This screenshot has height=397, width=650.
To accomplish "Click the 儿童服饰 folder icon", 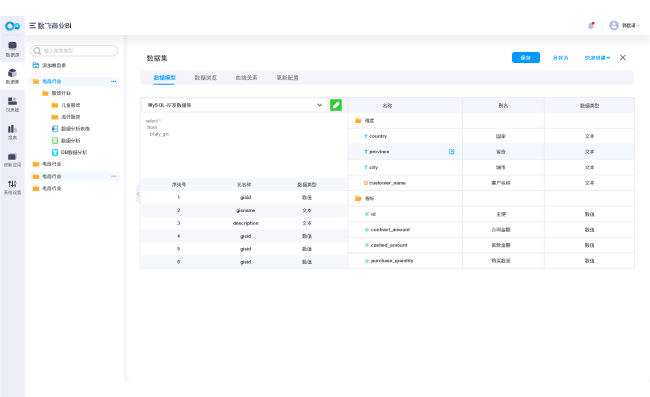I will pos(54,105).
